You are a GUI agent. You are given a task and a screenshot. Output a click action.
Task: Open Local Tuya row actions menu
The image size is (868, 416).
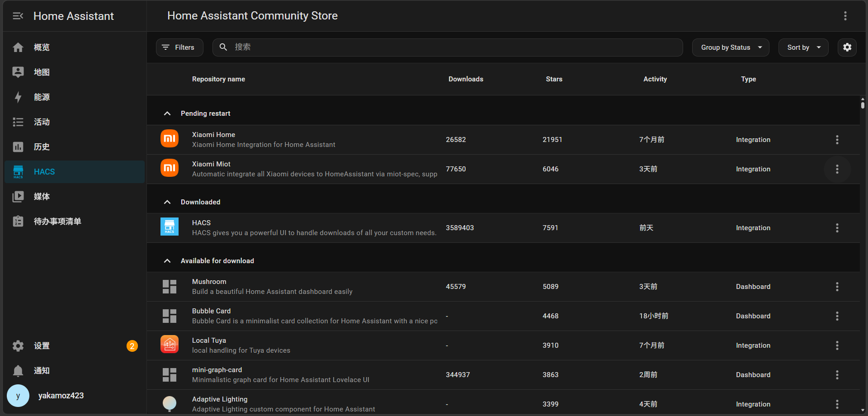point(837,345)
